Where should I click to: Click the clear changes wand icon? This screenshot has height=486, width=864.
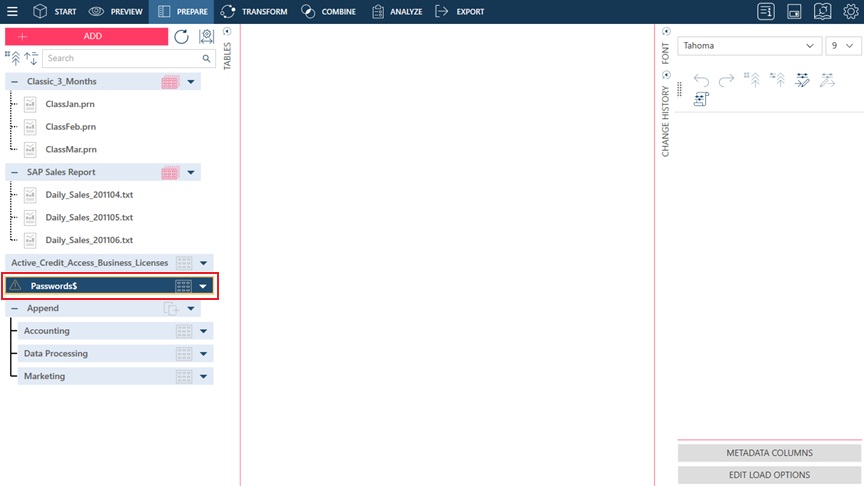[827, 80]
